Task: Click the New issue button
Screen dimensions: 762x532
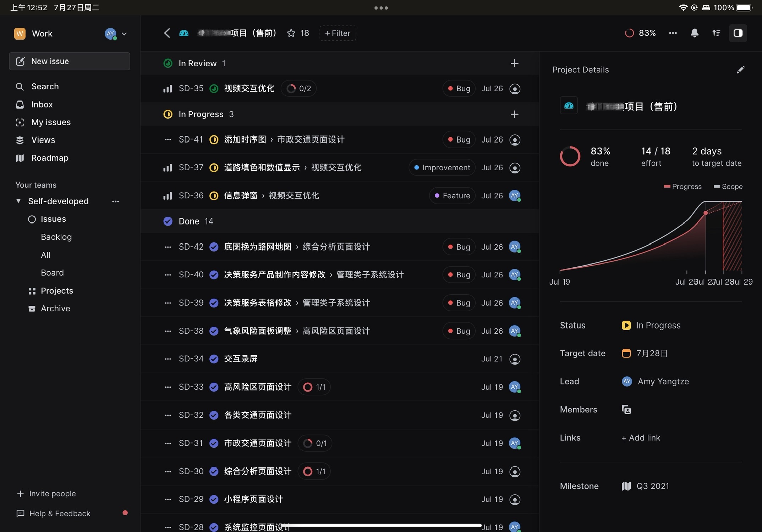Action: tap(70, 61)
